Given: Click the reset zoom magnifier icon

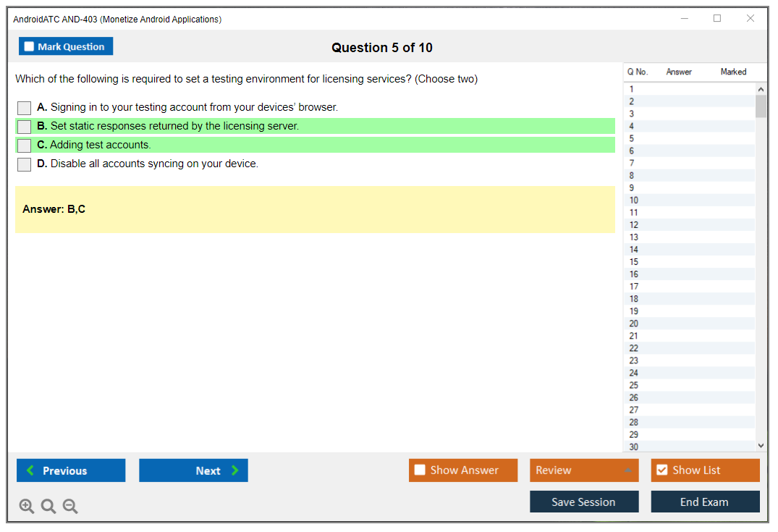Looking at the screenshot, I should [48, 507].
